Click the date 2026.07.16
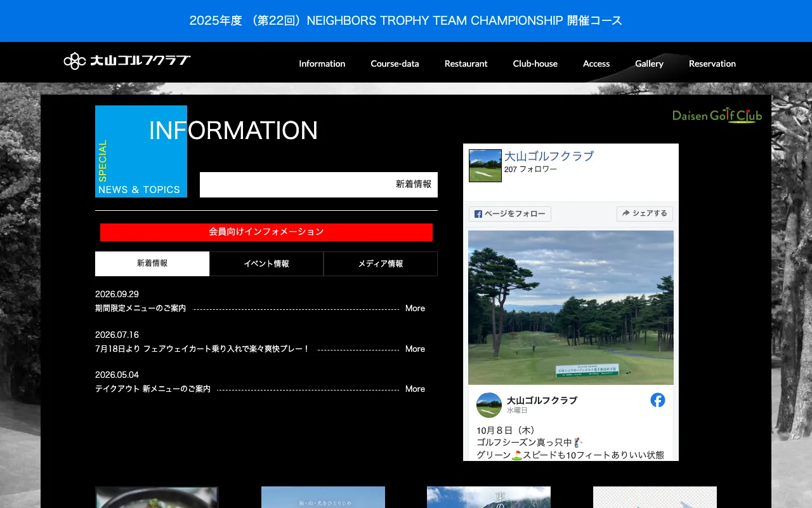The height and width of the screenshot is (508, 812). coord(117,335)
